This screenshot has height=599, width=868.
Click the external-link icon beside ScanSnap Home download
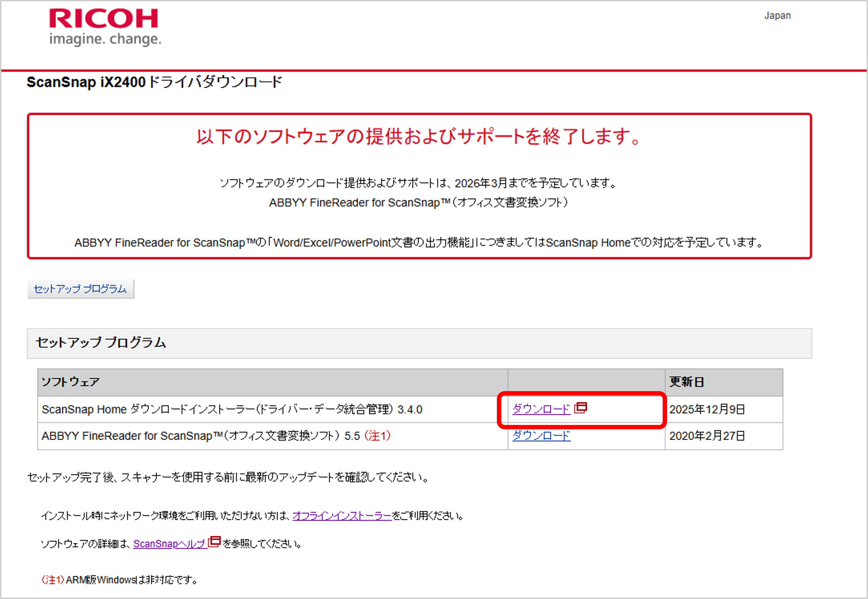(x=581, y=408)
